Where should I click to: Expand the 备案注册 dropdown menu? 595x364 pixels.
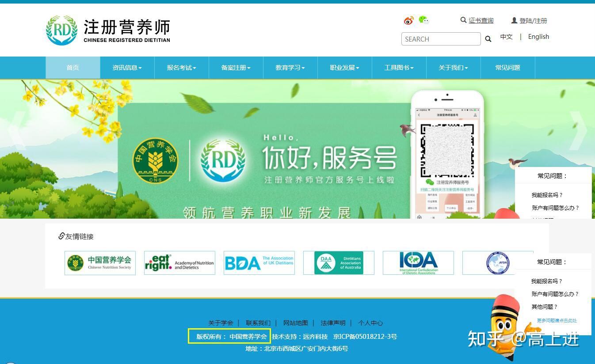(x=236, y=68)
